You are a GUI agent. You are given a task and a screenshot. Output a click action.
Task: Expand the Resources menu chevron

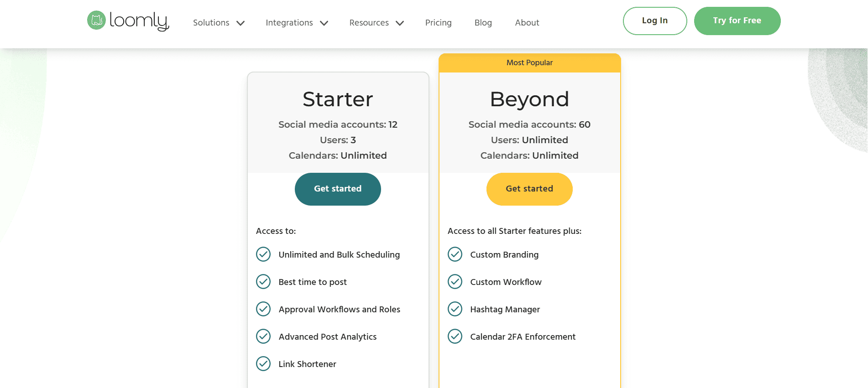click(399, 23)
